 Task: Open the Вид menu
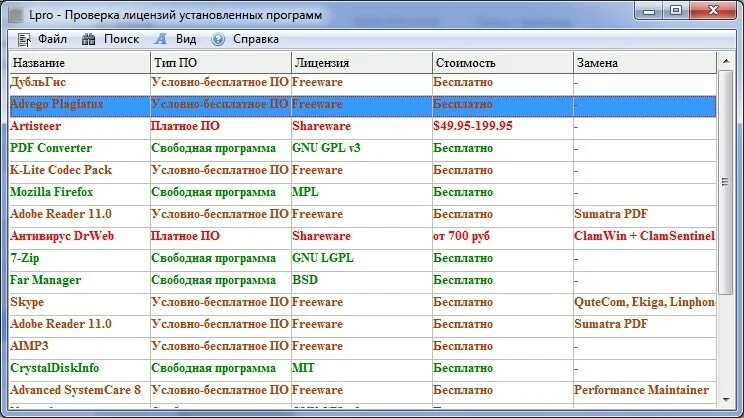[x=186, y=39]
